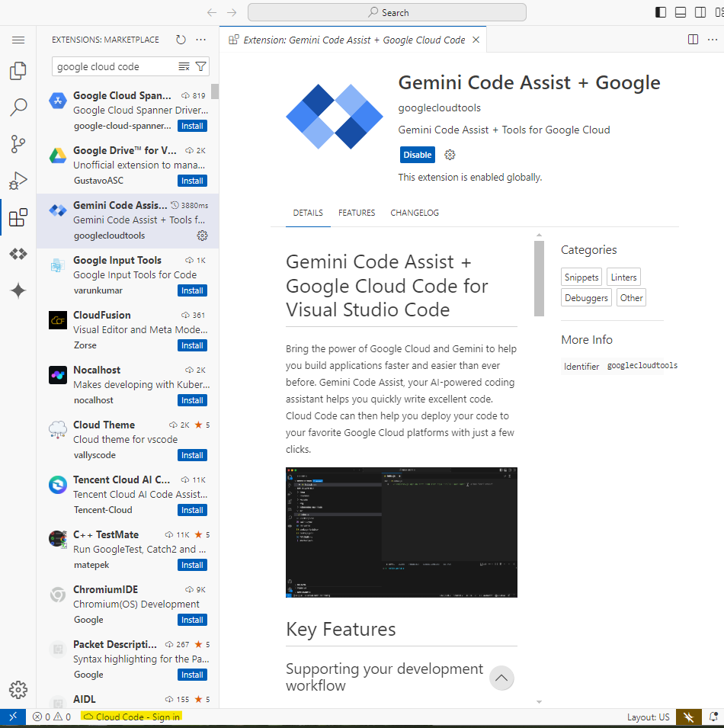
Task: Click the top command center Search box
Action: [387, 12]
